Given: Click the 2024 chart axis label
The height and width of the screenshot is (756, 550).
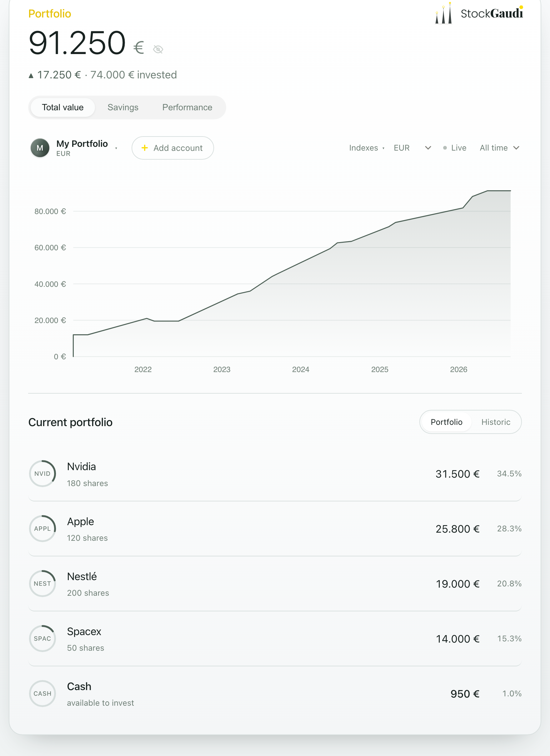Looking at the screenshot, I should [301, 369].
